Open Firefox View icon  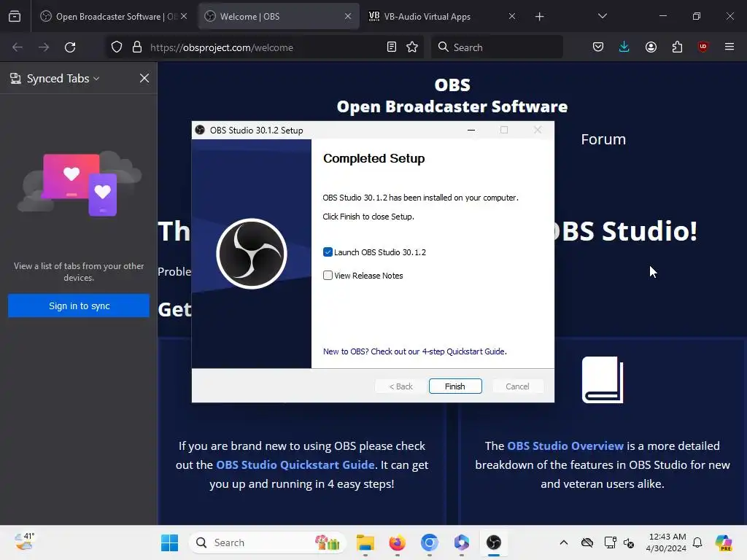tap(15, 16)
